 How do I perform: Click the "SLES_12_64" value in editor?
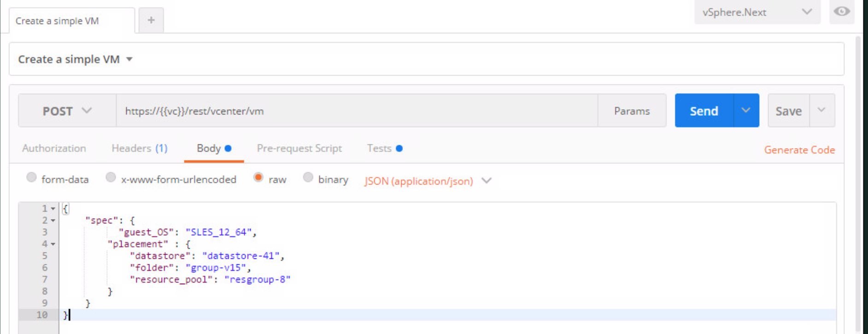click(219, 232)
